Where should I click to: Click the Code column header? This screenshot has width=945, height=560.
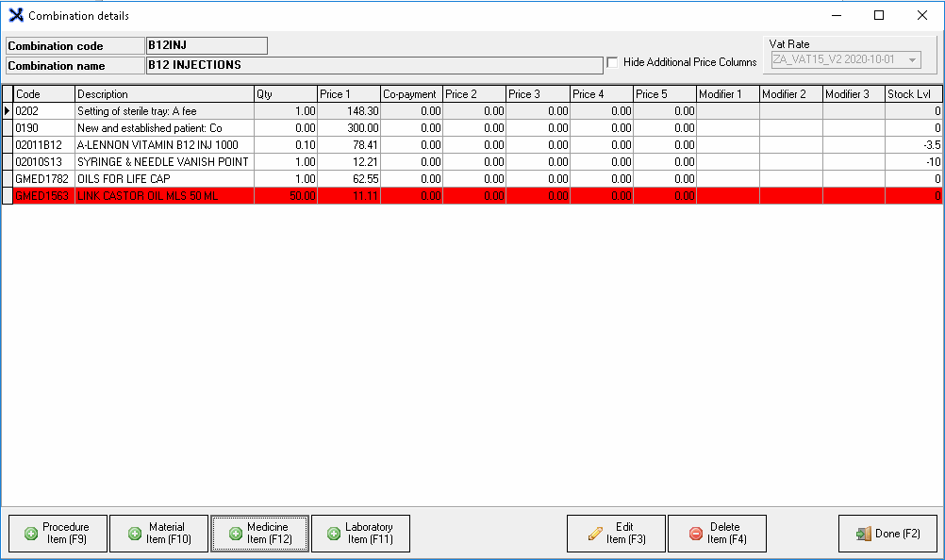click(44, 94)
